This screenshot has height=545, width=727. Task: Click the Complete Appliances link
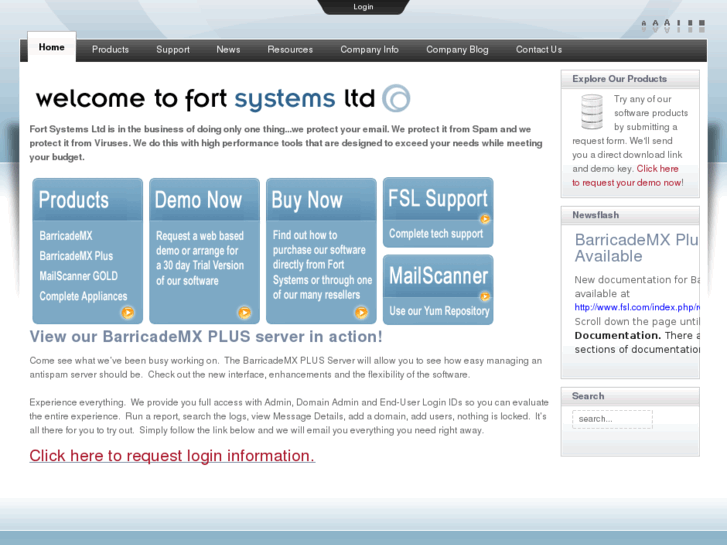83,296
